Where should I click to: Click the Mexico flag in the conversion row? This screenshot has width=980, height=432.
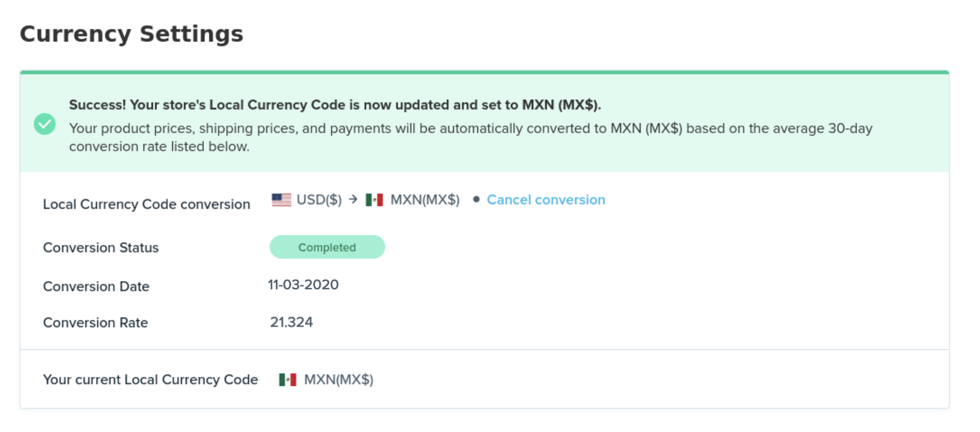pyautogui.click(x=374, y=200)
